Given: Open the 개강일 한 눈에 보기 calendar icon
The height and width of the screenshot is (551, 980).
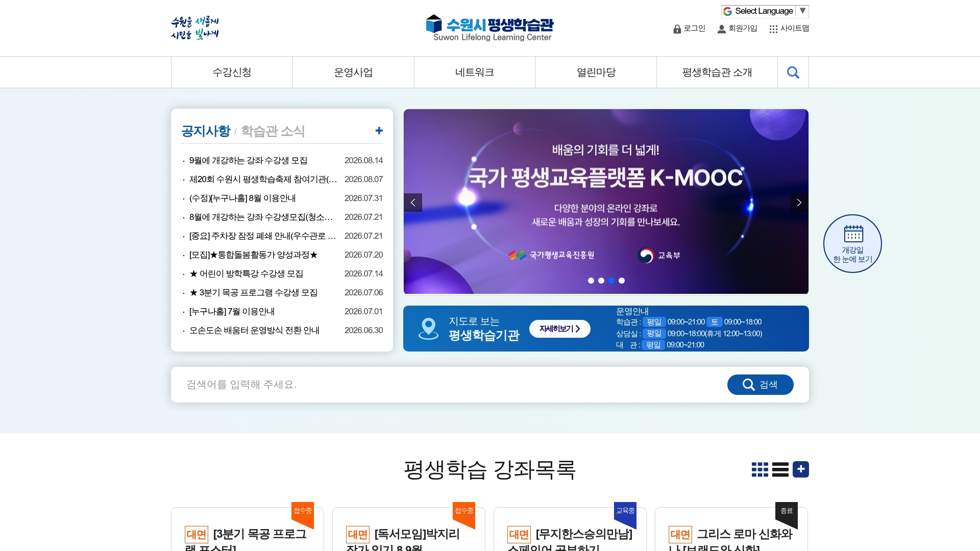Looking at the screenshot, I should [x=852, y=243].
